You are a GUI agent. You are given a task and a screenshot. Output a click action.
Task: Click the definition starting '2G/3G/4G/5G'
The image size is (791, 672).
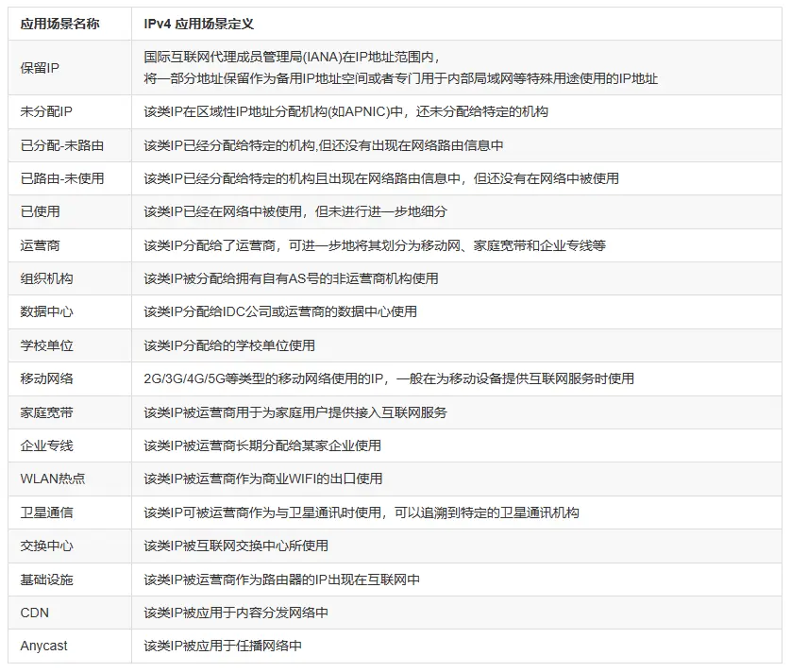coord(457,378)
